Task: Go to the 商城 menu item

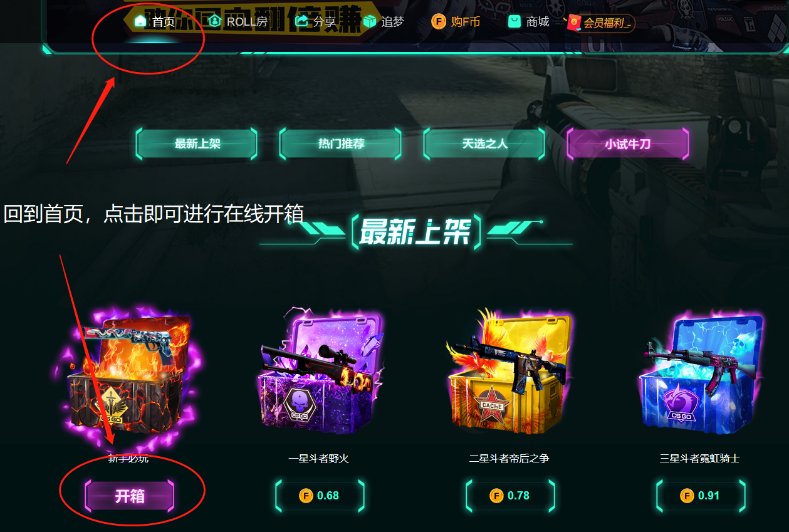Action: coord(529,21)
